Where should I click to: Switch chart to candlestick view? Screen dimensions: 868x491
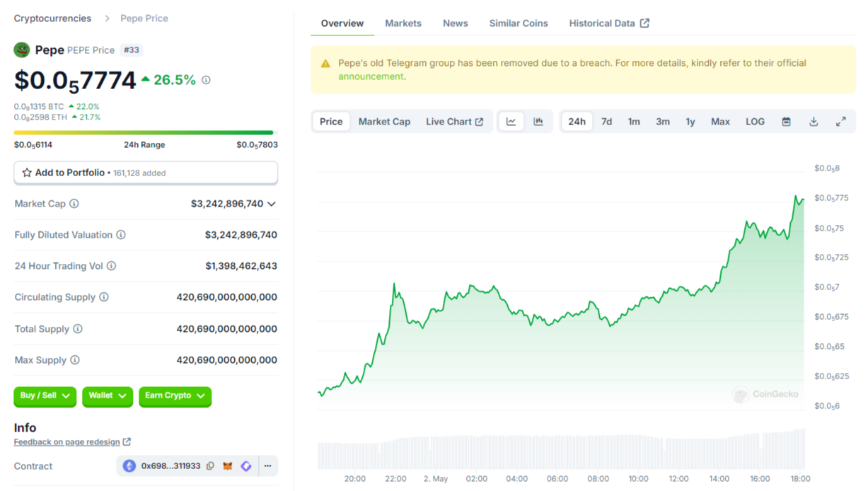538,121
